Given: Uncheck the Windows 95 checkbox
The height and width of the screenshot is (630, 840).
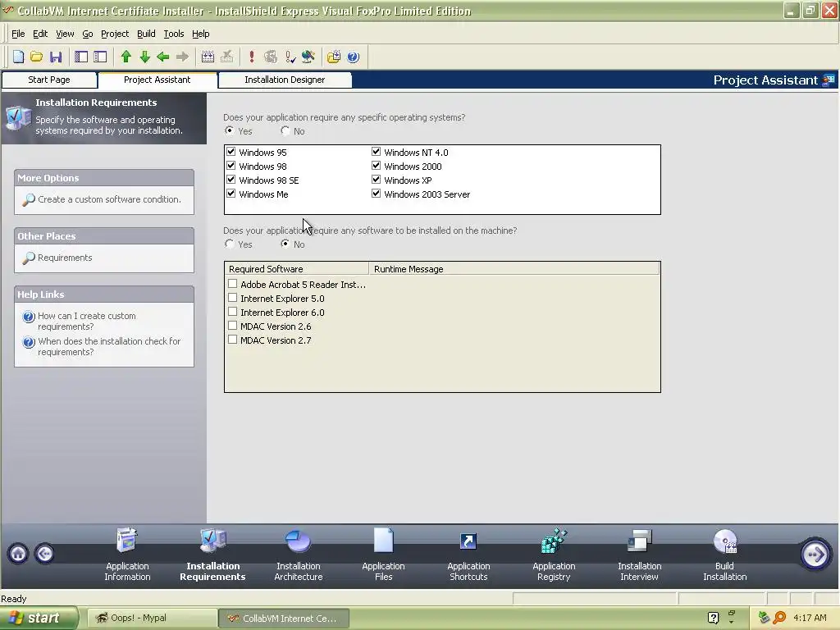Looking at the screenshot, I should point(231,152).
